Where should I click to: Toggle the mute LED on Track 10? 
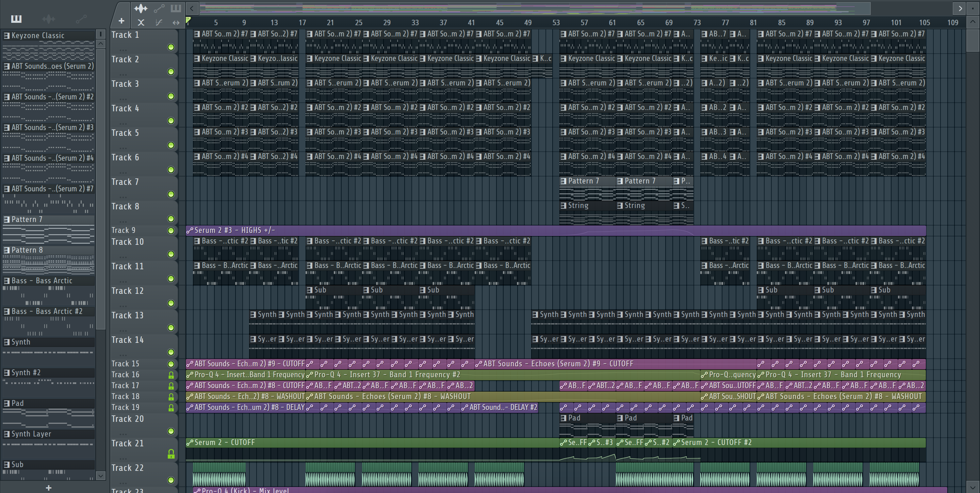coord(171,254)
